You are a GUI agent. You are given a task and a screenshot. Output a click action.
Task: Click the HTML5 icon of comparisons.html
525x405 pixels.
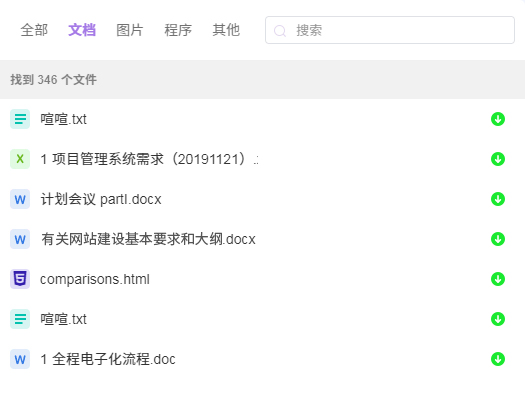tap(20, 279)
